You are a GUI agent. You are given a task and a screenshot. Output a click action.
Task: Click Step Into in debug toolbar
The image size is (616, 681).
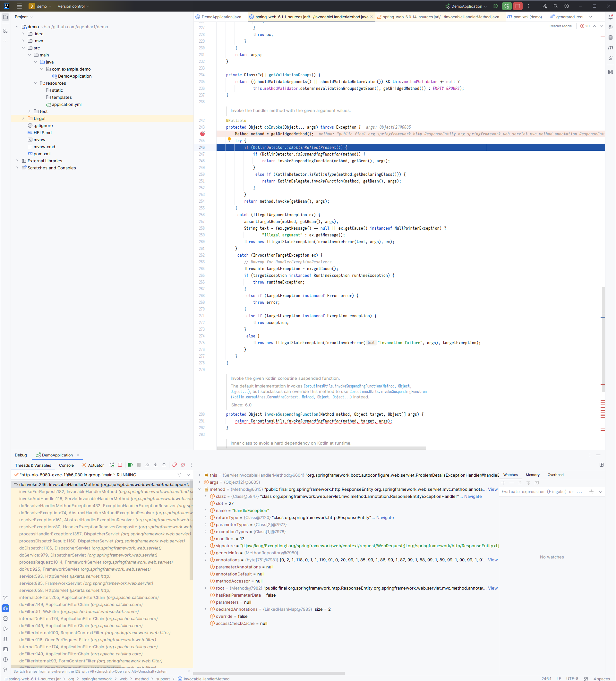tap(156, 465)
